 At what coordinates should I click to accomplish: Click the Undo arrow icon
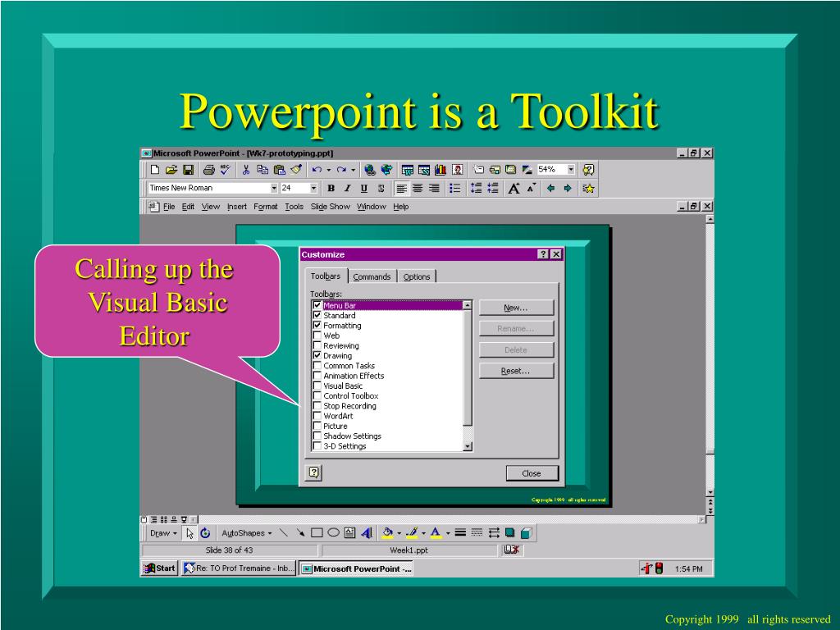(317, 170)
